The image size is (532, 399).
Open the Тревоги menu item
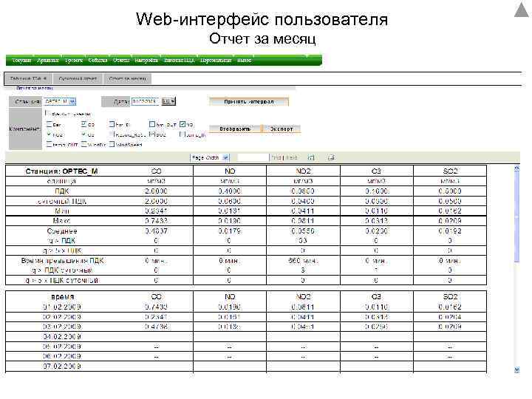74,61
